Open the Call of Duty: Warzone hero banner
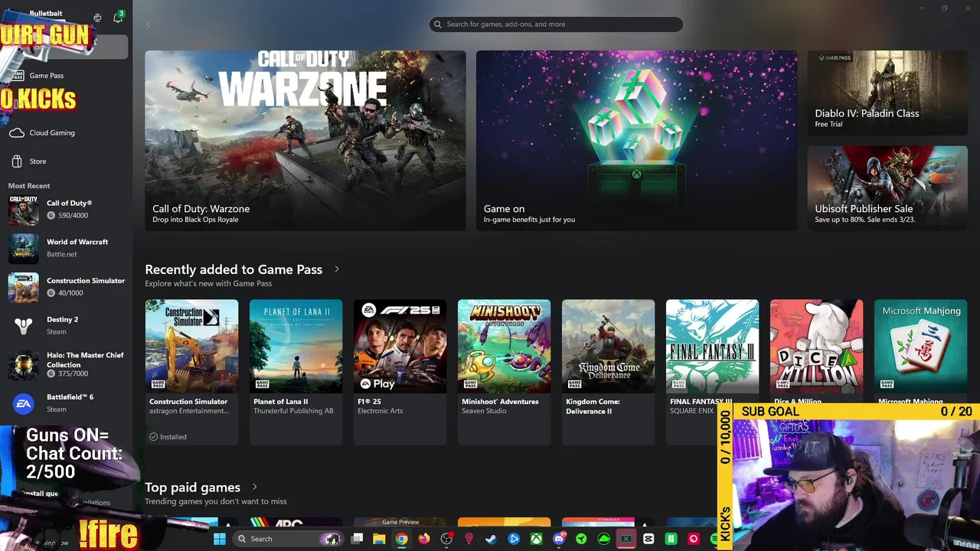 305,141
